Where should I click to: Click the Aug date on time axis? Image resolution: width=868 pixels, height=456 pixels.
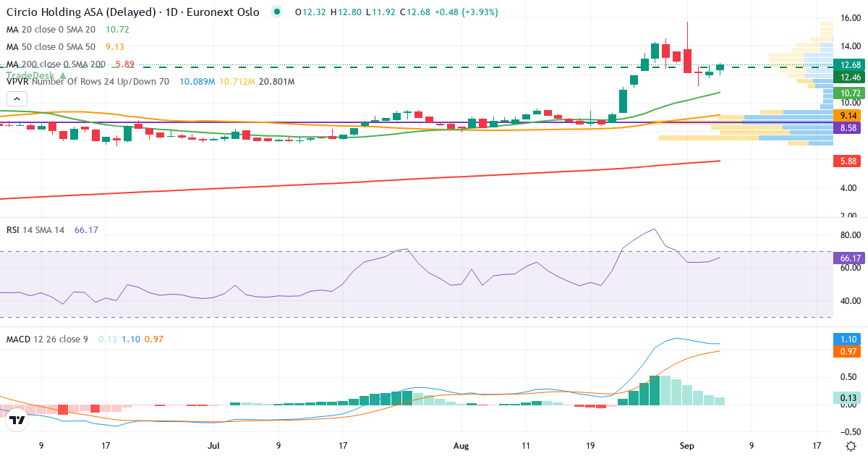[x=460, y=446]
